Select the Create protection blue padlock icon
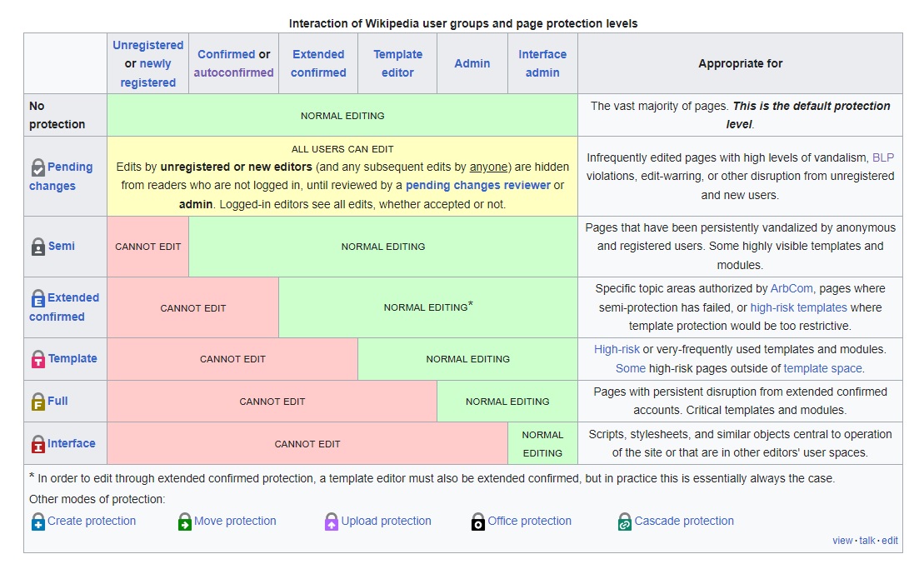Screen dimensions: 924x574 click(x=37, y=521)
